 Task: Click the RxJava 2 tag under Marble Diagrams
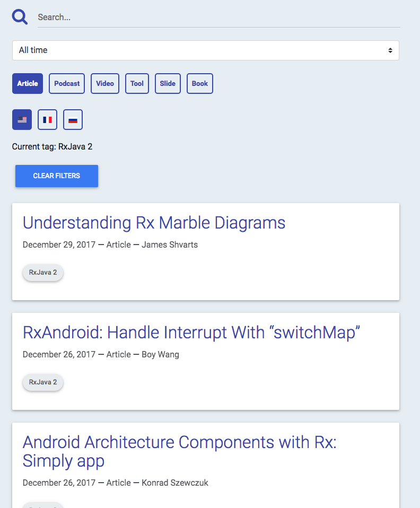tap(42, 272)
